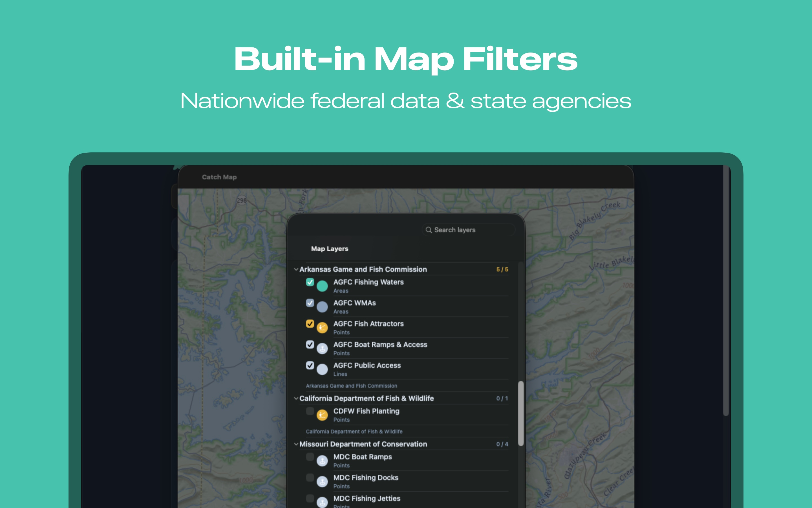Click the layers list scrollbar thumb
Image resolution: width=812 pixels, height=508 pixels.
(521, 413)
